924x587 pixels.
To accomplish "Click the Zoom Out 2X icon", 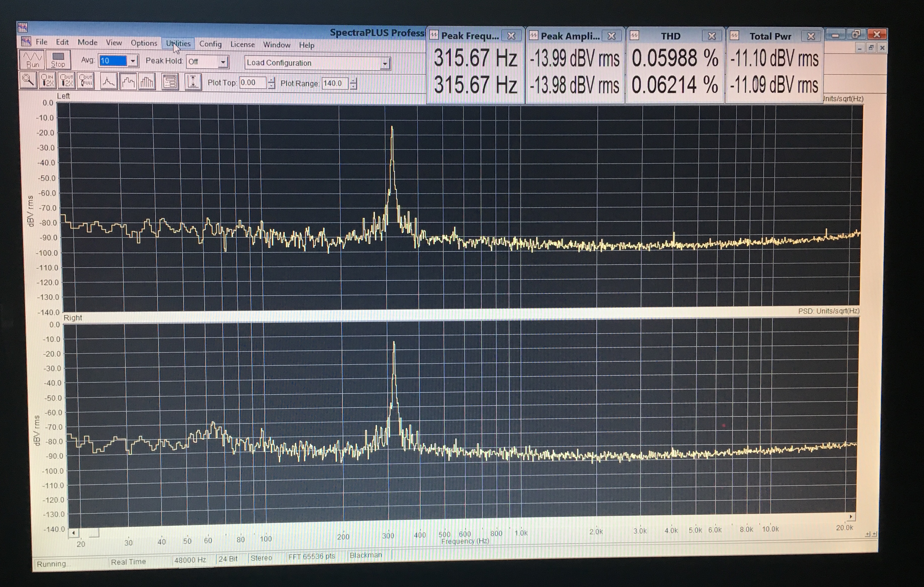I will 67,80.
